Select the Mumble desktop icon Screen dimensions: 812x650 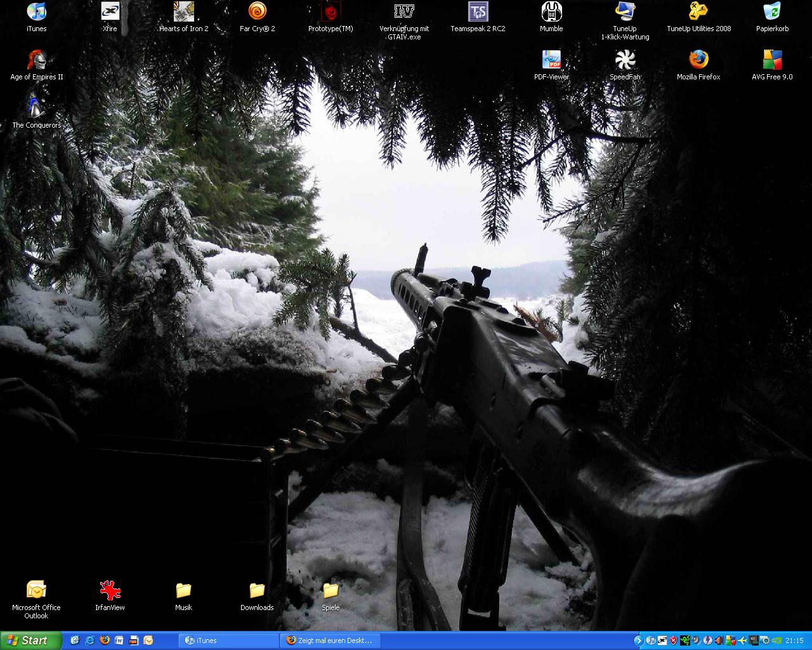point(551,17)
